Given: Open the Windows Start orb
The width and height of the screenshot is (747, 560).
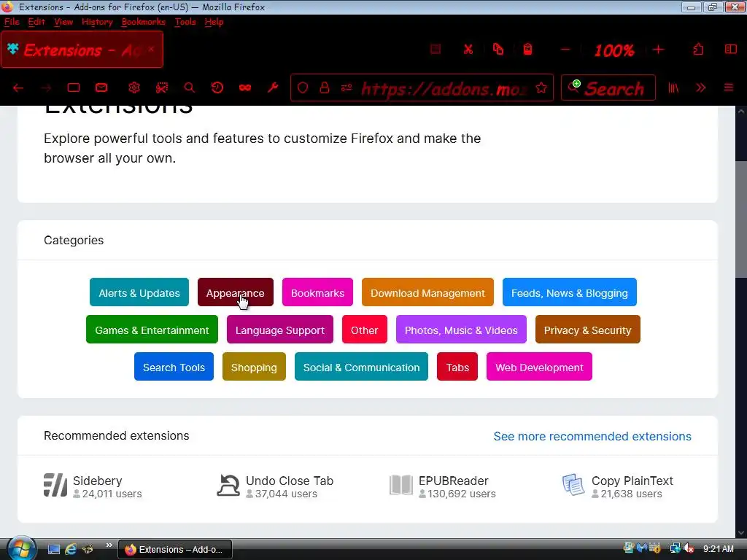Looking at the screenshot, I should (21, 548).
